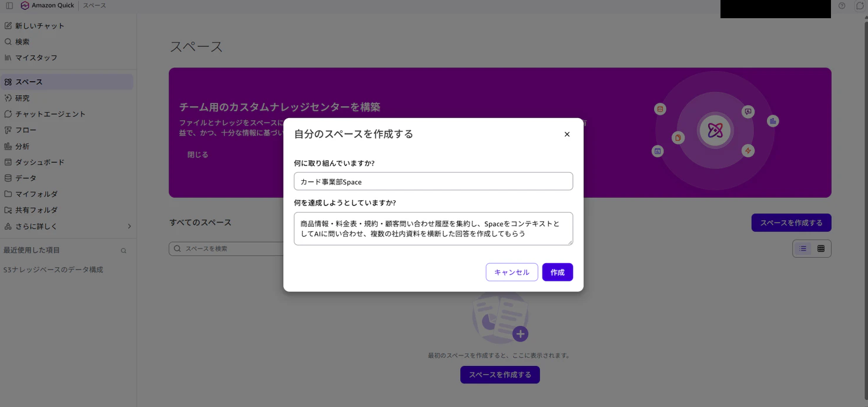Image resolution: width=868 pixels, height=407 pixels.
Task: Click the chat icon in banner illustration
Action: [x=748, y=112]
